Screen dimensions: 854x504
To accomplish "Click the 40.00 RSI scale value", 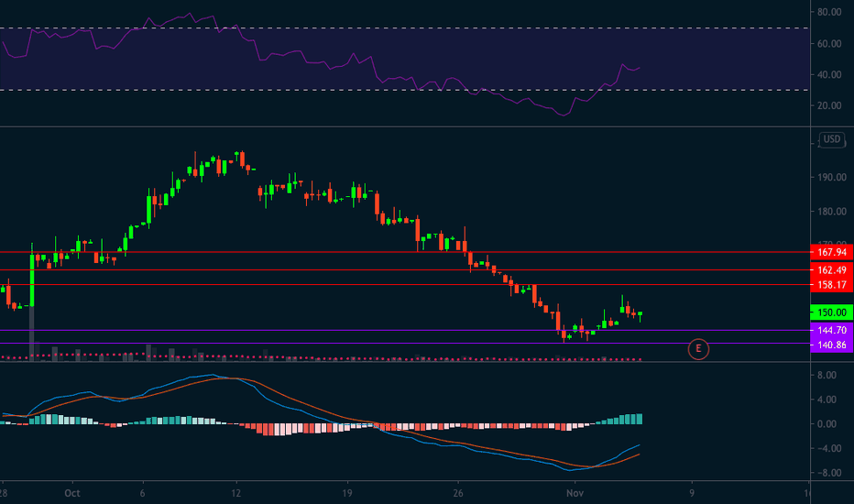I will [829, 74].
